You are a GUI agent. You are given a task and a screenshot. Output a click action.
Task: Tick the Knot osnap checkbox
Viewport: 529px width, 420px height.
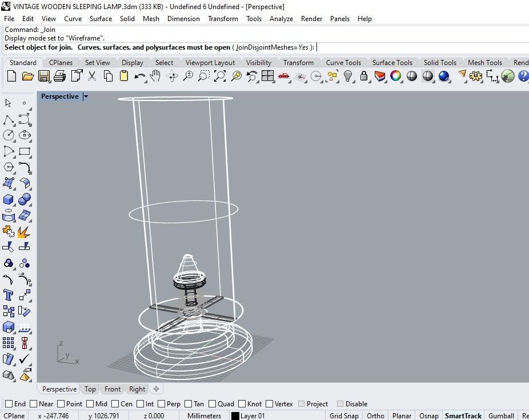click(x=242, y=404)
